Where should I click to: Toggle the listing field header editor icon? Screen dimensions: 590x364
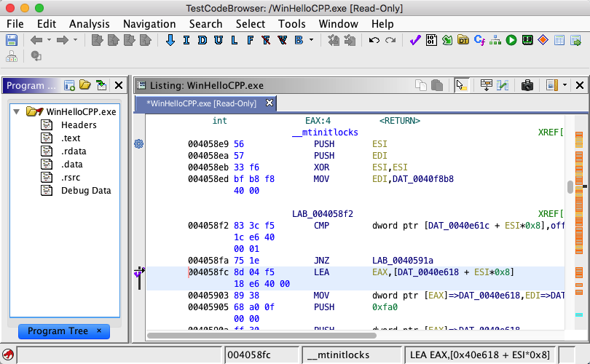click(x=486, y=85)
